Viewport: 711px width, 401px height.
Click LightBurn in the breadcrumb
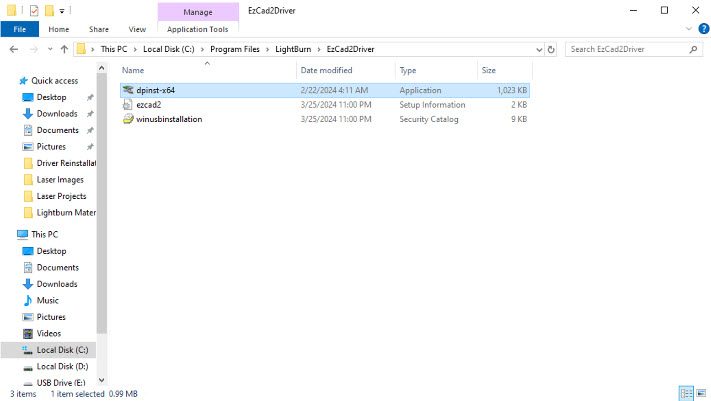293,49
